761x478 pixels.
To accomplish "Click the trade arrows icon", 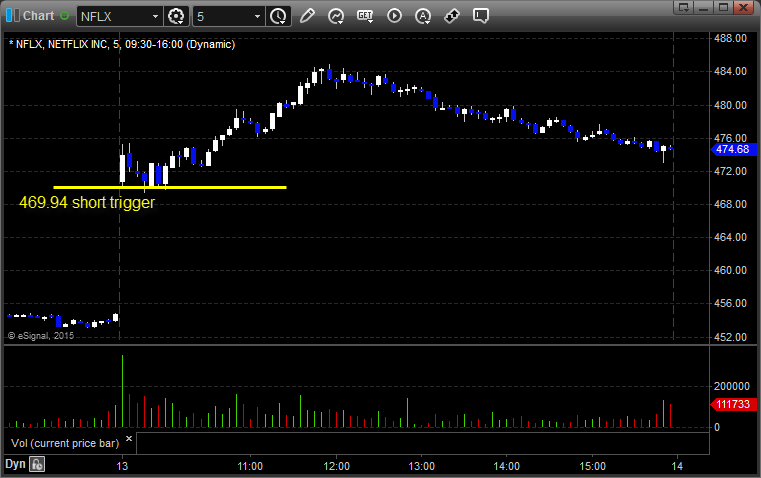I will [x=452, y=16].
